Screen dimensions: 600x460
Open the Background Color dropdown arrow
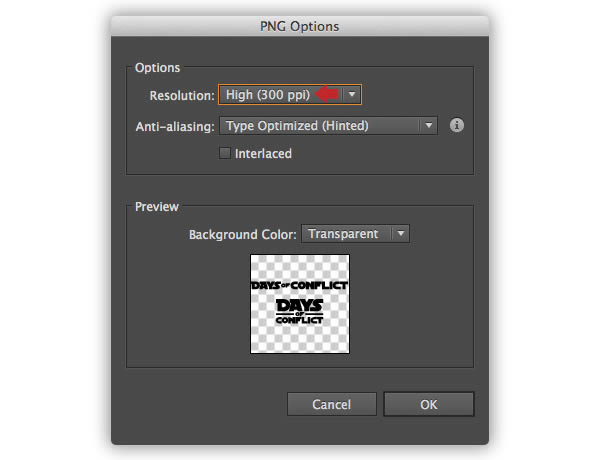coord(401,233)
